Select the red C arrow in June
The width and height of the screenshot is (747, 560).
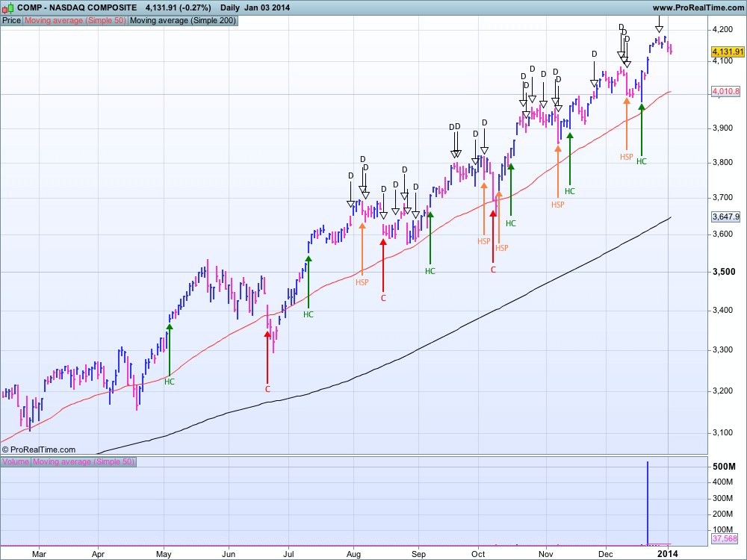(x=267, y=357)
